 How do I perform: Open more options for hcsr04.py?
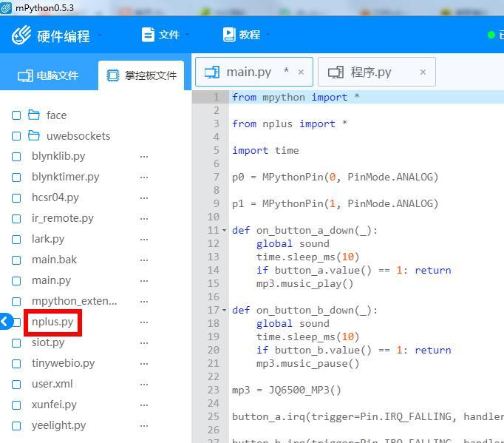click(144, 198)
